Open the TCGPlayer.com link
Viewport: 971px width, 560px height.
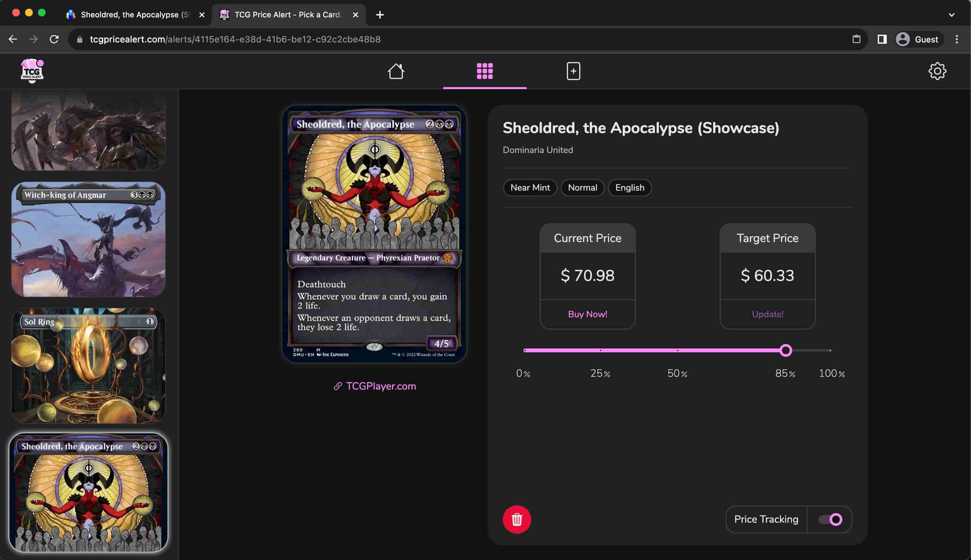(375, 386)
